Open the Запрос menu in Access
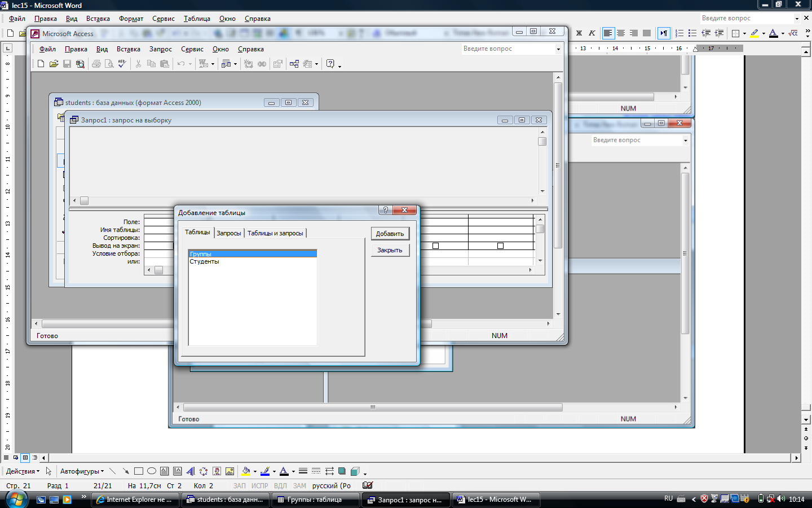The width and height of the screenshot is (812, 508). (161, 49)
